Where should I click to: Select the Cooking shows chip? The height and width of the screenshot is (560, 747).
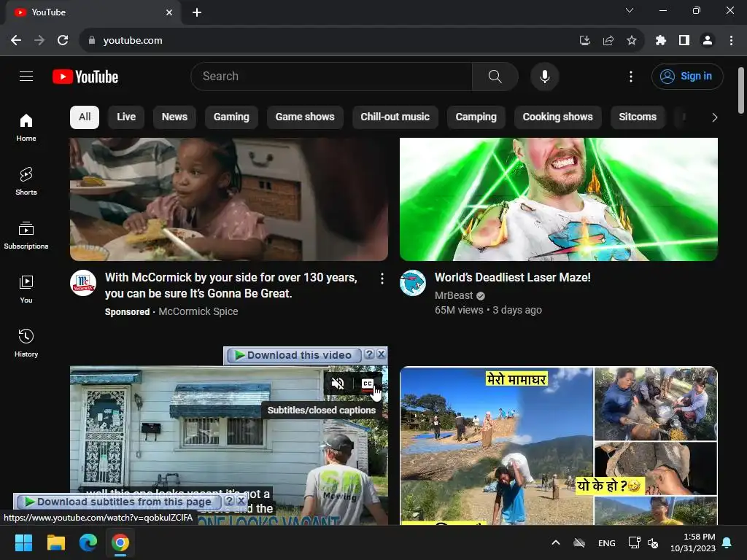(x=557, y=117)
